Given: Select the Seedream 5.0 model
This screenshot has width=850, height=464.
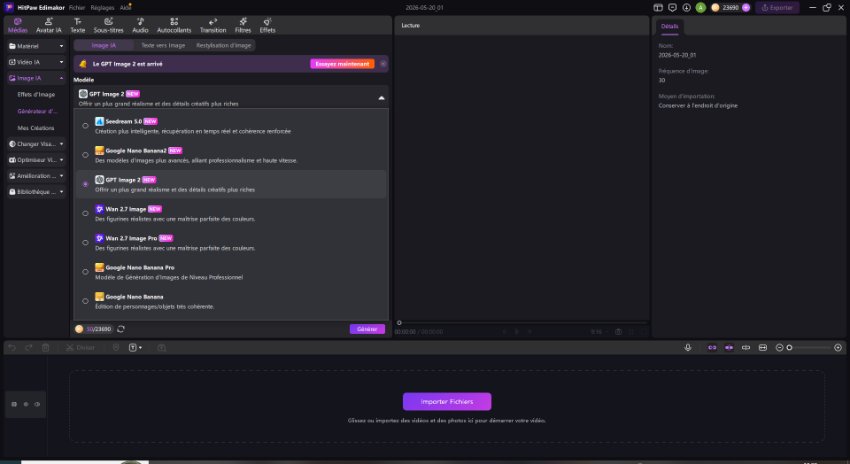Looking at the screenshot, I should tap(231, 126).
